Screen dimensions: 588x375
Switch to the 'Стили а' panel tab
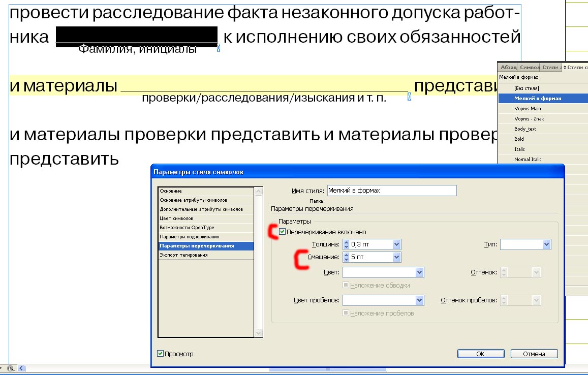[x=551, y=67]
